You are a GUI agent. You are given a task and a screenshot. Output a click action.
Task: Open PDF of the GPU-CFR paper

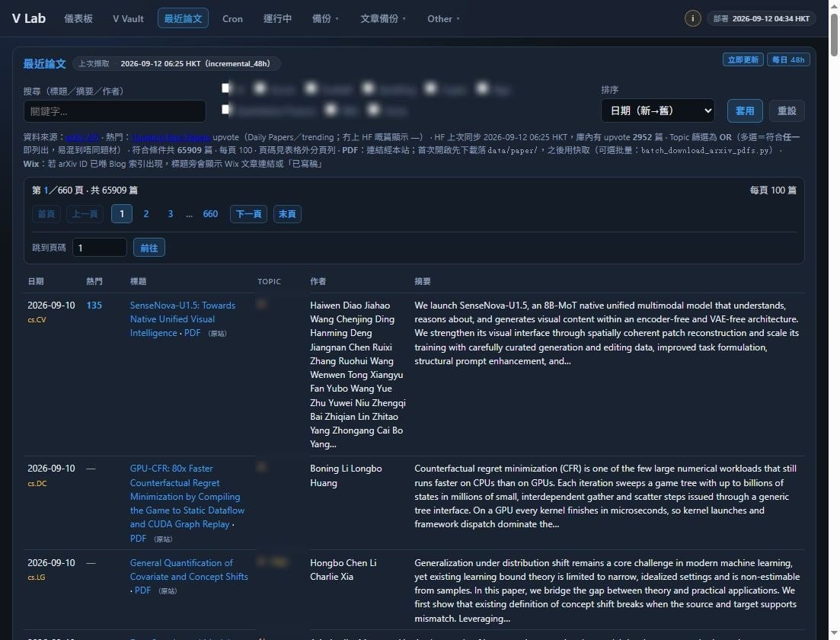pos(138,538)
